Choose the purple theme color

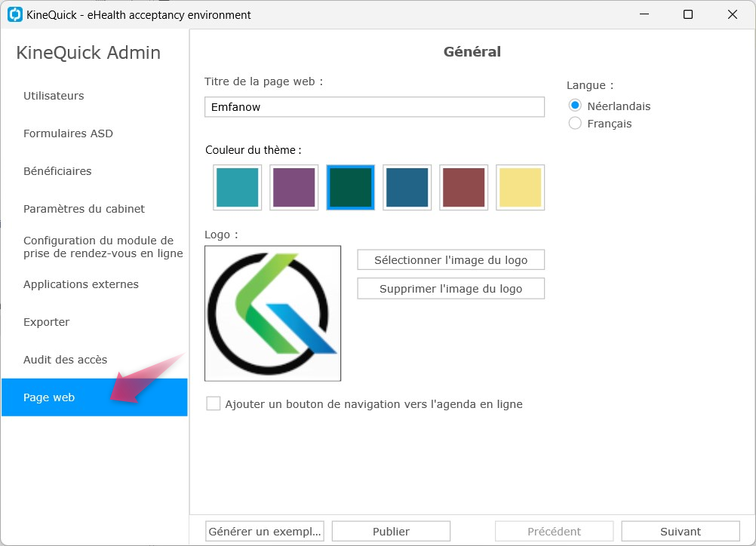(294, 188)
